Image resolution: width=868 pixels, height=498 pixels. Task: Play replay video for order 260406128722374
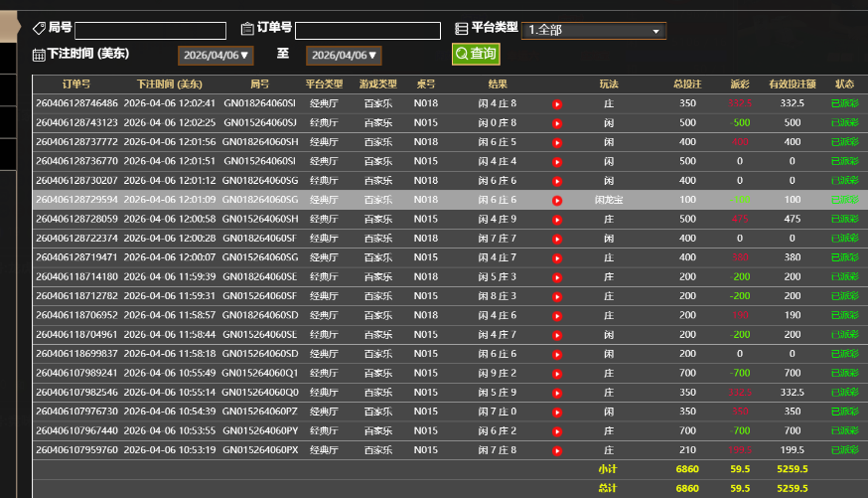click(x=557, y=239)
